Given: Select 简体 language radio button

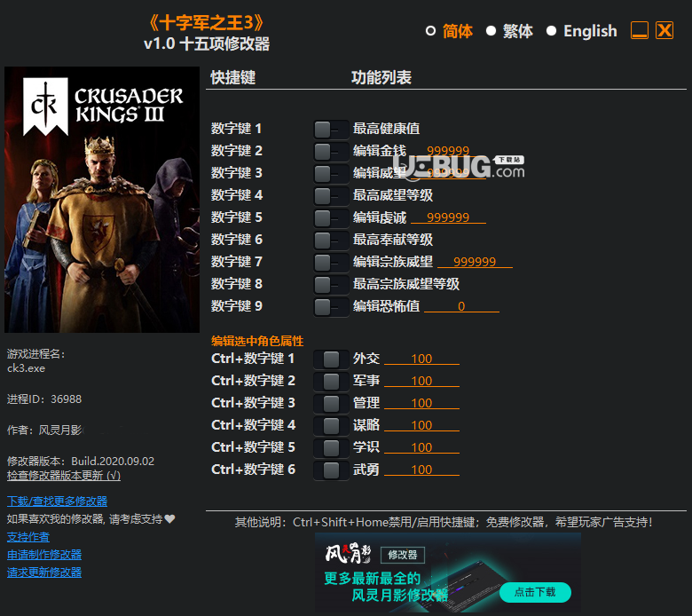Looking at the screenshot, I should click(x=430, y=31).
